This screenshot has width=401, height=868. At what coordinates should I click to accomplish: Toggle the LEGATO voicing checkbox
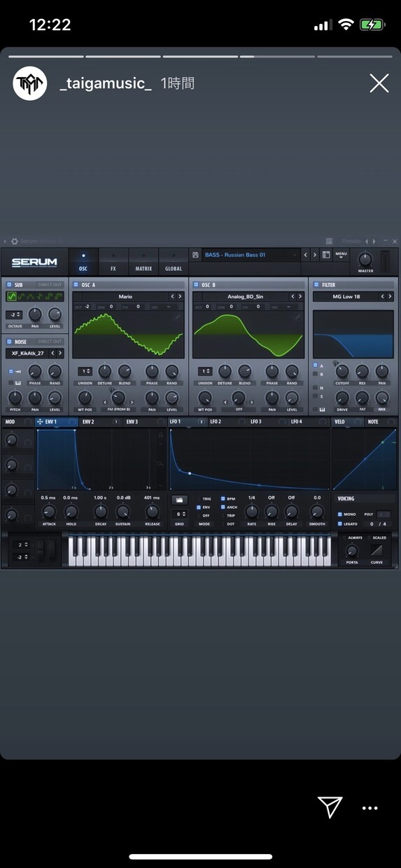click(x=340, y=524)
